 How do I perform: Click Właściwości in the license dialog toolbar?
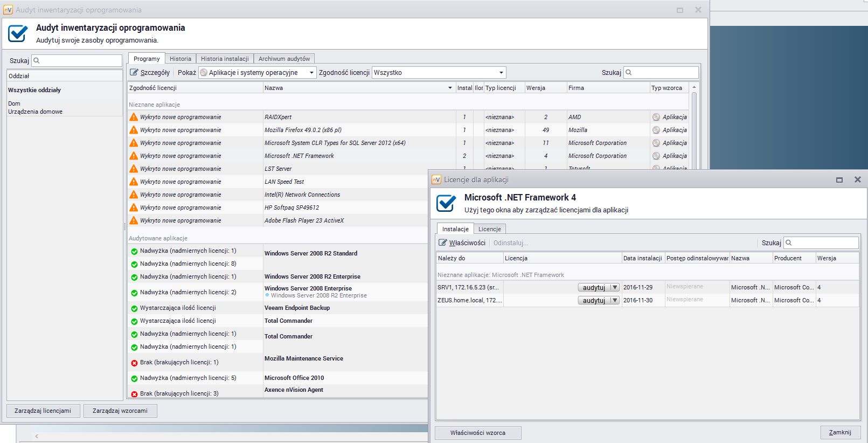pos(462,243)
